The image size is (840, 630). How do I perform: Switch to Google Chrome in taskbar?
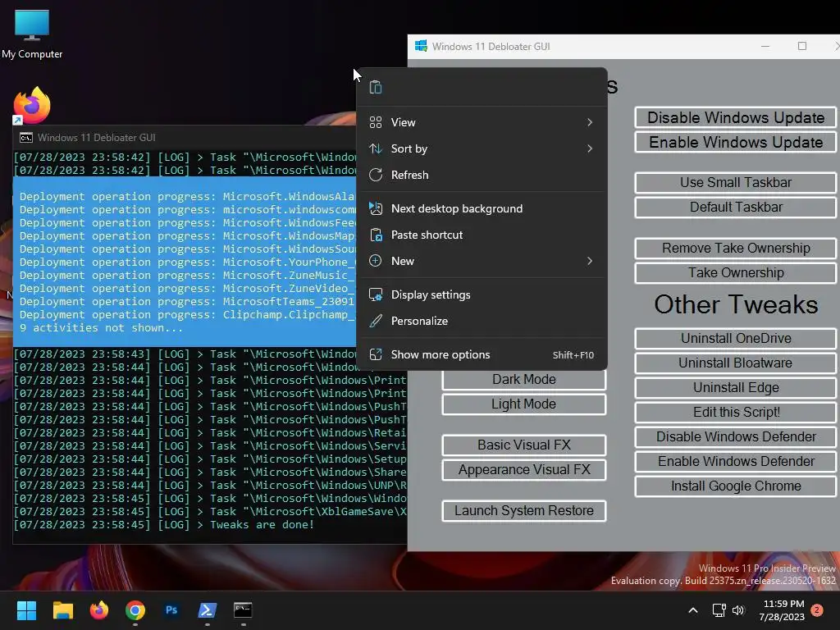pos(135,610)
